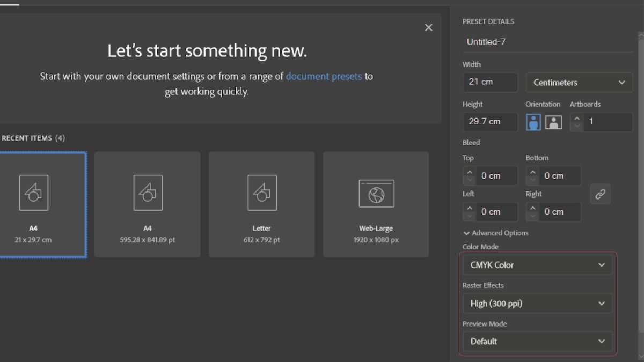Click the RECENT ITEMS (4) heading
644x362 pixels.
(x=33, y=138)
